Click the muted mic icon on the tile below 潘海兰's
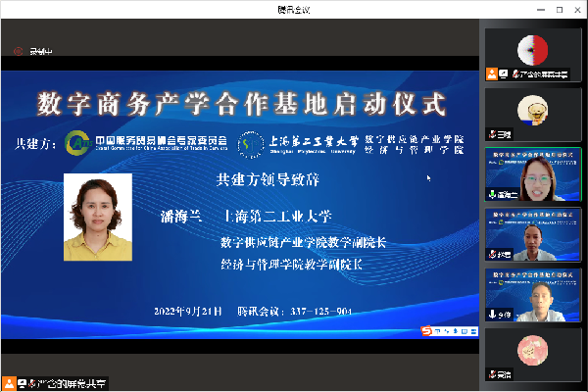The width and height of the screenshot is (588, 392). (x=492, y=255)
